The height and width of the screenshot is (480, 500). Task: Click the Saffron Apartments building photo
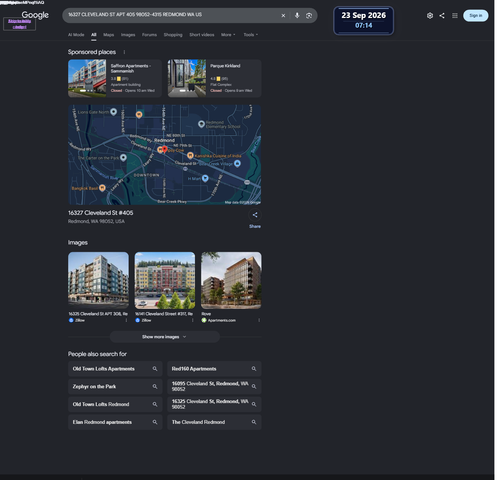[x=87, y=78]
